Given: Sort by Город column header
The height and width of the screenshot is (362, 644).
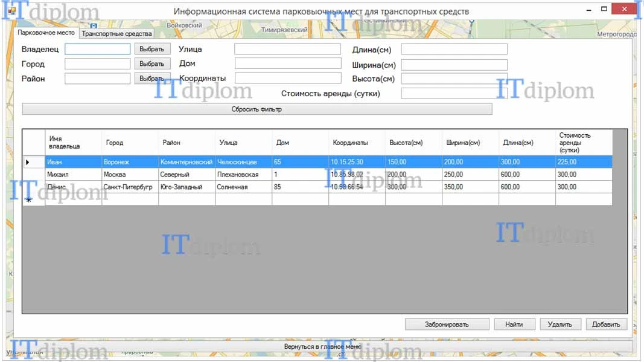Looking at the screenshot, I should click(x=130, y=143).
